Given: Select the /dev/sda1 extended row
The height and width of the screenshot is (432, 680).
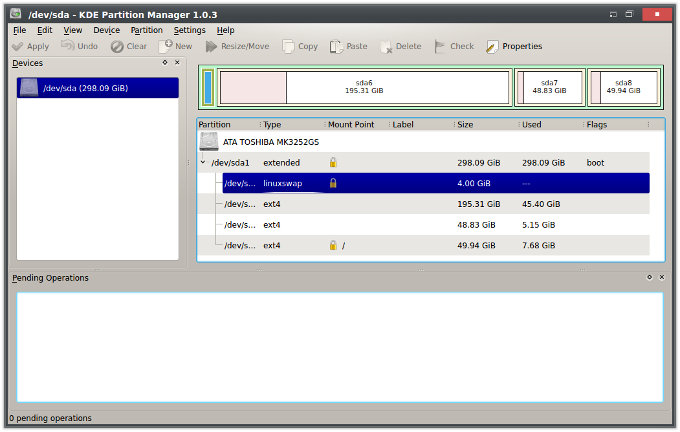Looking at the screenshot, I should 424,163.
